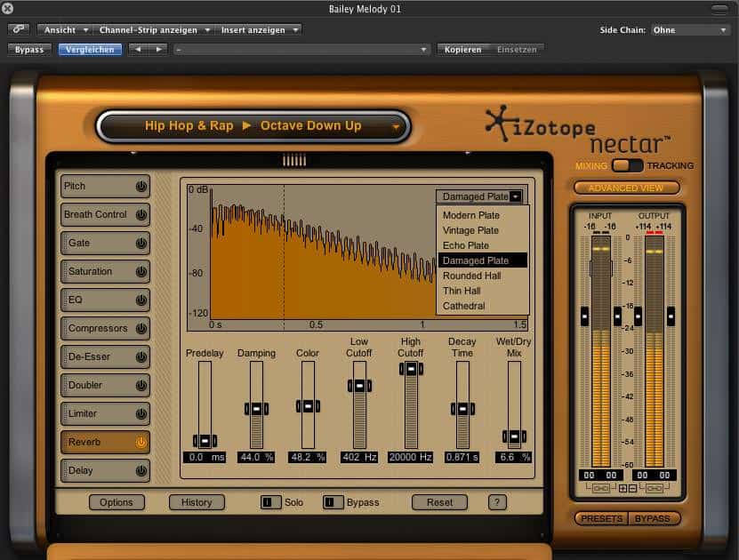Select Cathedral reverb type
The height and width of the screenshot is (560, 739).
pyautogui.click(x=483, y=306)
